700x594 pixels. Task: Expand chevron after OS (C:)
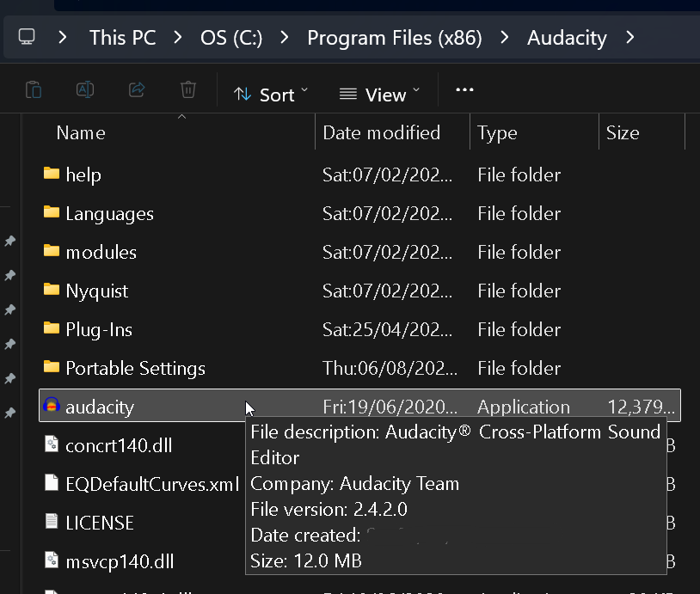point(284,38)
